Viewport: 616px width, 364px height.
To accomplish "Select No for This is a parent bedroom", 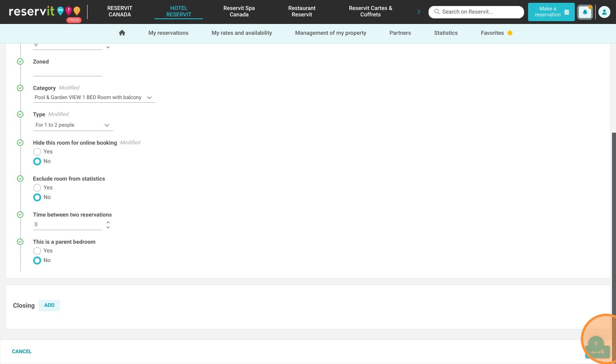I will [x=37, y=261].
